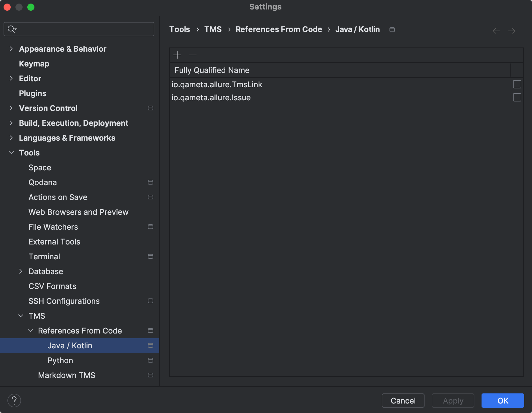The height and width of the screenshot is (413, 532).
Task: Add a new fully qualified name entry
Action: [177, 55]
